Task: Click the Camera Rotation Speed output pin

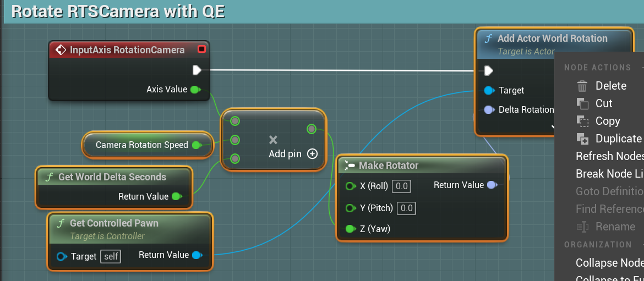Action: 197,145
